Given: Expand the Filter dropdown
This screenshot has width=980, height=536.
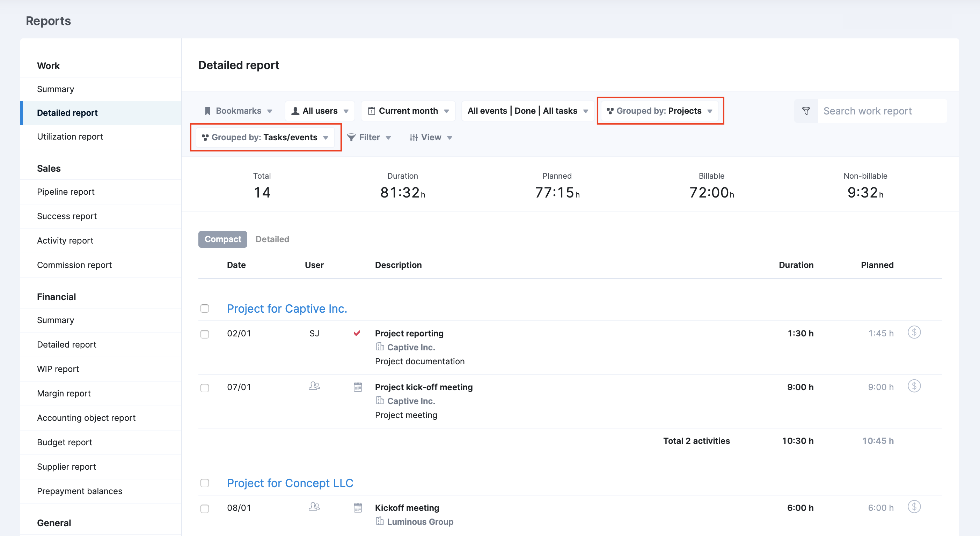Looking at the screenshot, I should [x=369, y=137].
